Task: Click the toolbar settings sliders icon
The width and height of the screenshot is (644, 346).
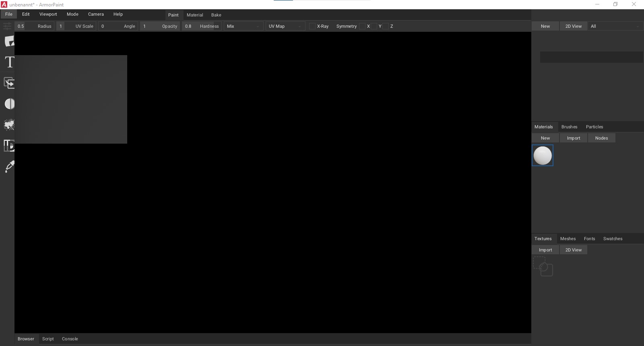Action: (x=7, y=26)
